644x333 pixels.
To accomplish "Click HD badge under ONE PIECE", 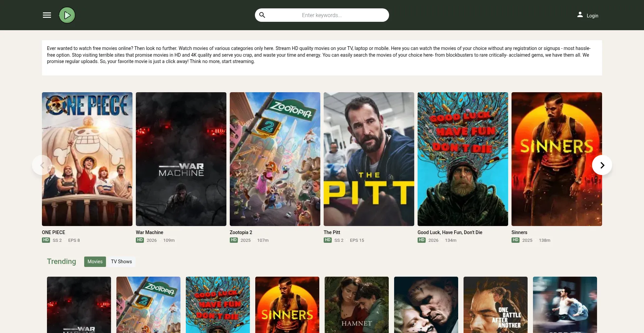I will coord(46,240).
